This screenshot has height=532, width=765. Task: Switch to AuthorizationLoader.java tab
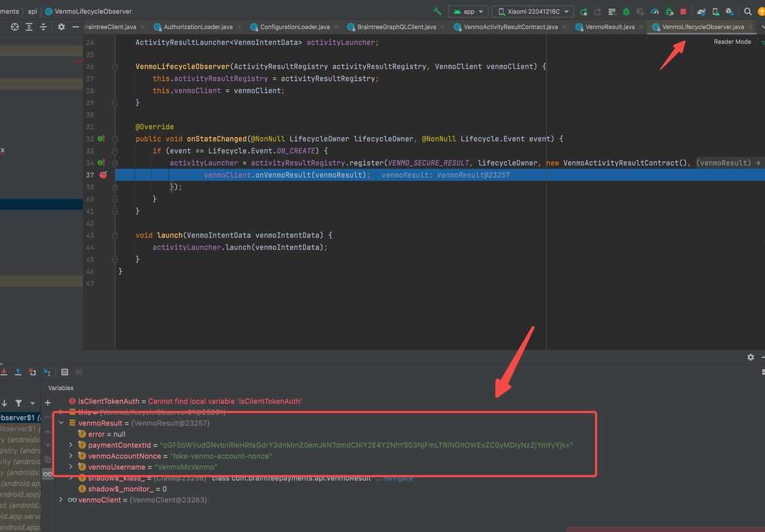point(198,27)
